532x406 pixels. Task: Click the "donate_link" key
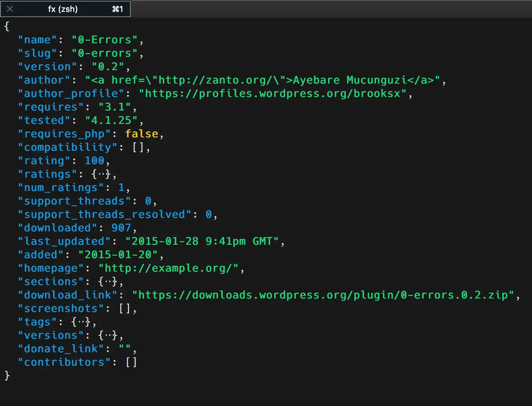[x=61, y=349]
